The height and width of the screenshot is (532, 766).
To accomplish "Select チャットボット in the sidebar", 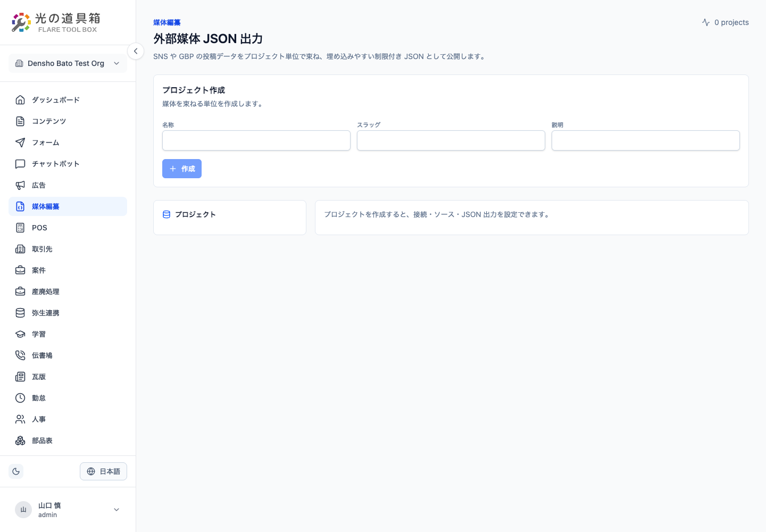I will tap(68, 164).
